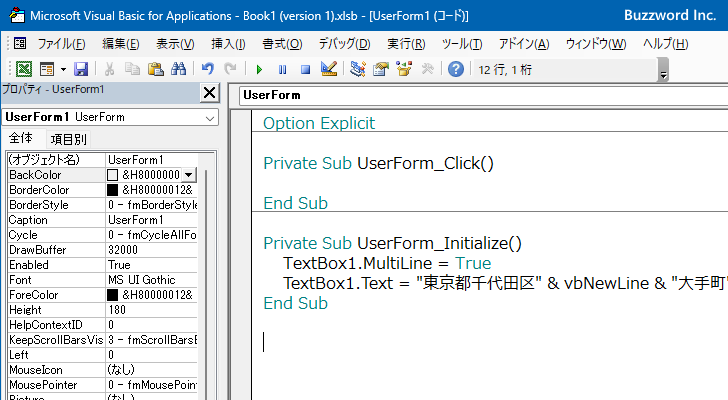Select the MousePointer property row

pyautogui.click(x=103, y=385)
